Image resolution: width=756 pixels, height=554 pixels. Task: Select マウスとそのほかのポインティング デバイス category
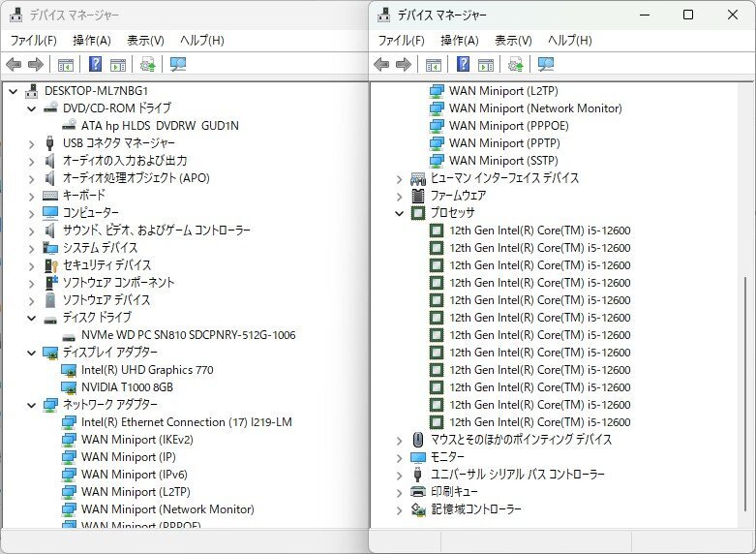[521, 440]
